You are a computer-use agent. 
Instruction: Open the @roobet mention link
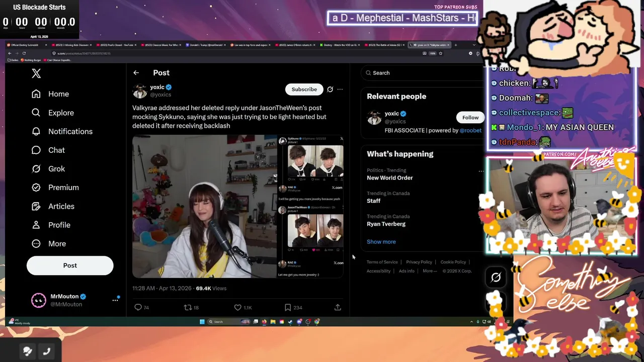(470, 130)
